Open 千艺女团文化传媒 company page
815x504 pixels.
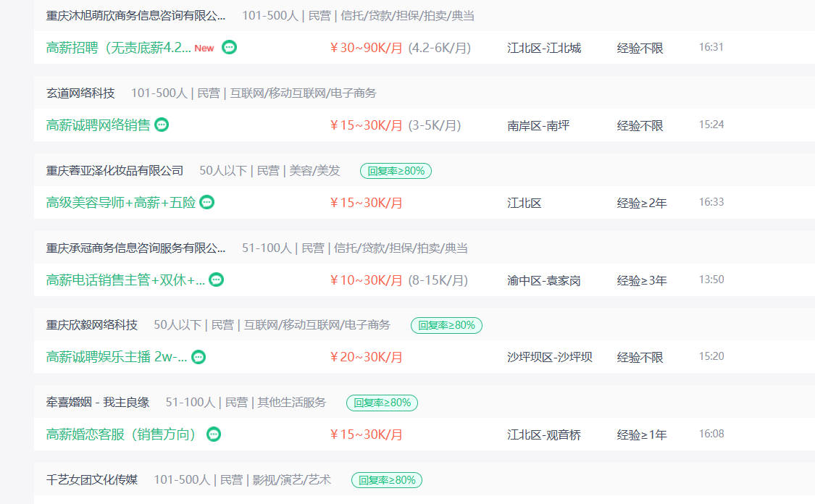tap(92, 480)
